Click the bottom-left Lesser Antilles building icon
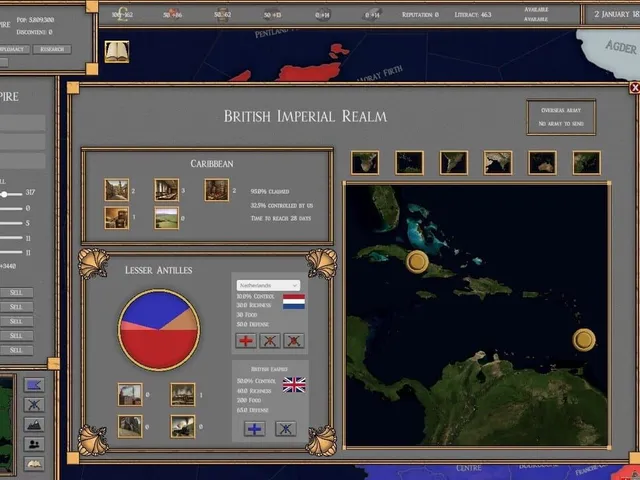640x480 pixels. (x=130, y=427)
